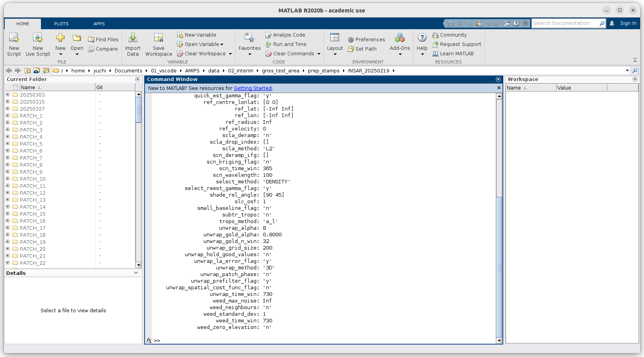The width and height of the screenshot is (644, 357).
Task: Open Current Folder panel actions menu
Action: tap(138, 79)
